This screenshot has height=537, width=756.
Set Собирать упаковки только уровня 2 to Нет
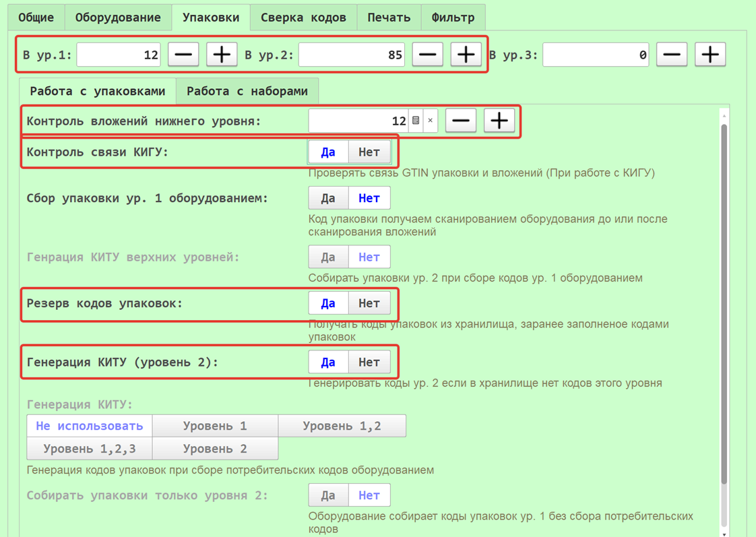(369, 495)
